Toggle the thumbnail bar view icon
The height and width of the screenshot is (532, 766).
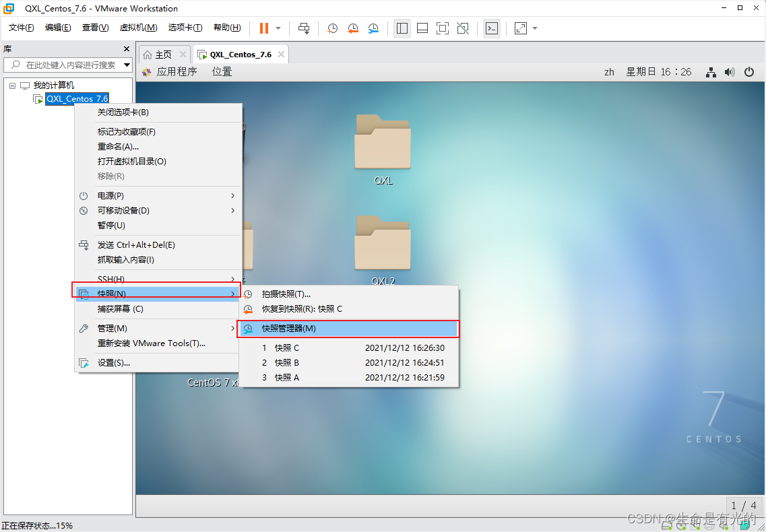coord(422,28)
